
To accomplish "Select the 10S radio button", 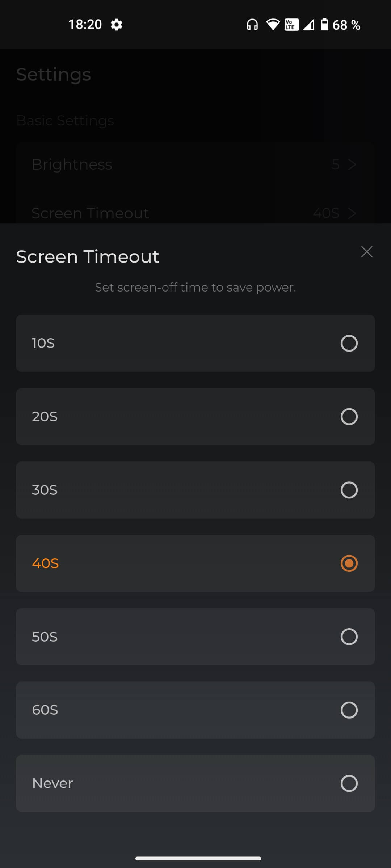I will (x=349, y=343).
